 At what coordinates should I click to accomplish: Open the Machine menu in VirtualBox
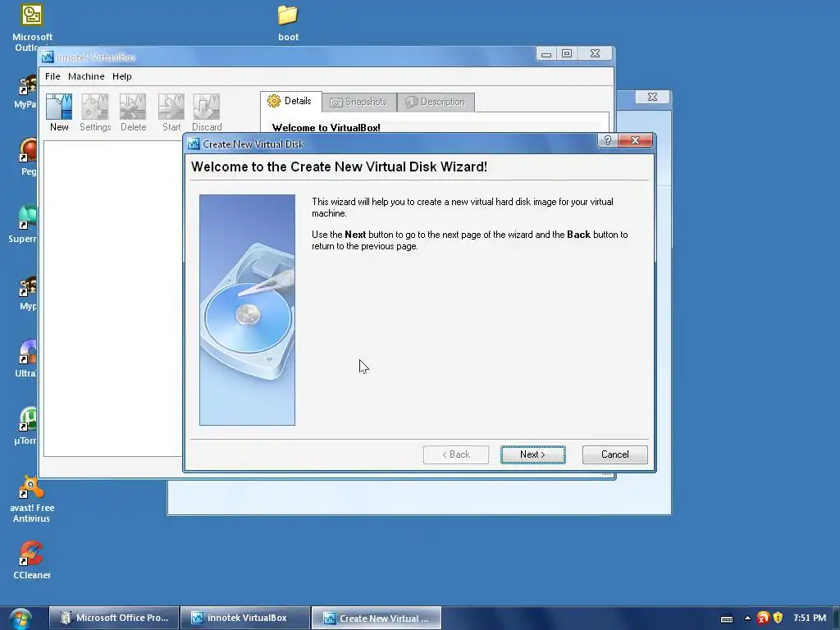point(85,76)
